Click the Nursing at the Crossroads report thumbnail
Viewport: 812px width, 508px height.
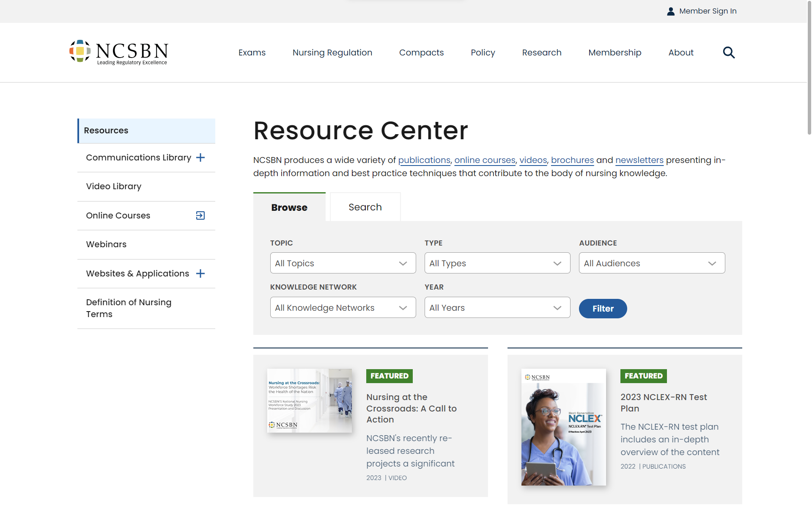[x=309, y=400]
